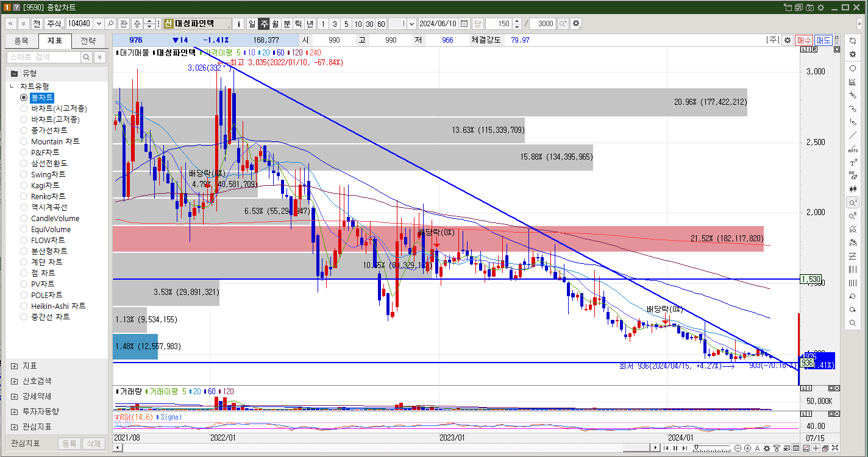Select the P&F차트 radio option
The image size is (868, 457).
24,152
